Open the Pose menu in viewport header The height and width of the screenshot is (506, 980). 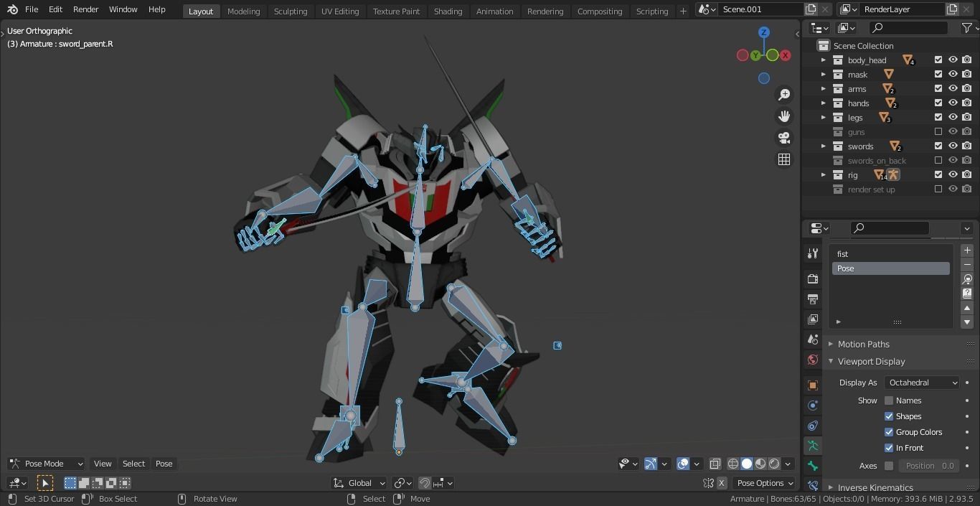(x=164, y=464)
